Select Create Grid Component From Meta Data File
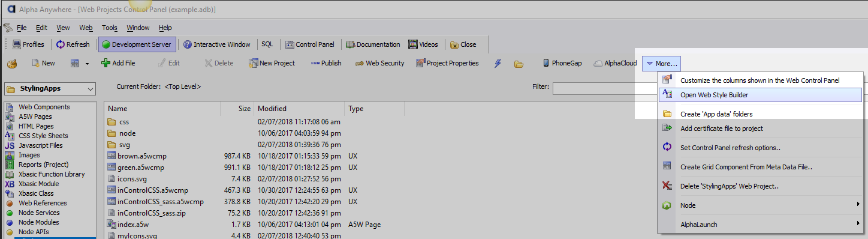 (x=760, y=166)
